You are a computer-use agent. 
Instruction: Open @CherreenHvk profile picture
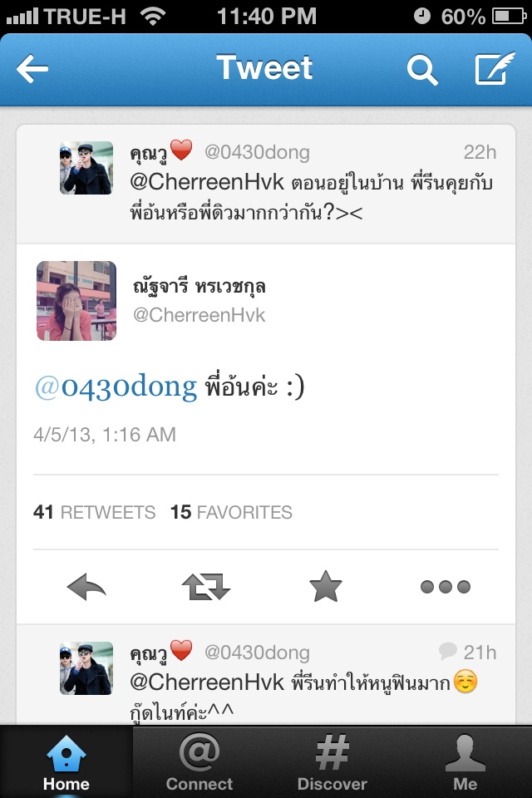point(76,301)
